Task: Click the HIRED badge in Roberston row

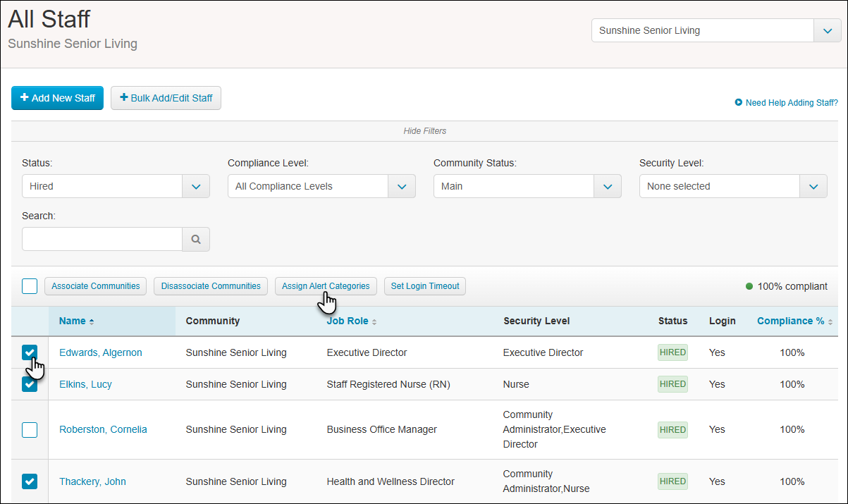Action: point(672,429)
